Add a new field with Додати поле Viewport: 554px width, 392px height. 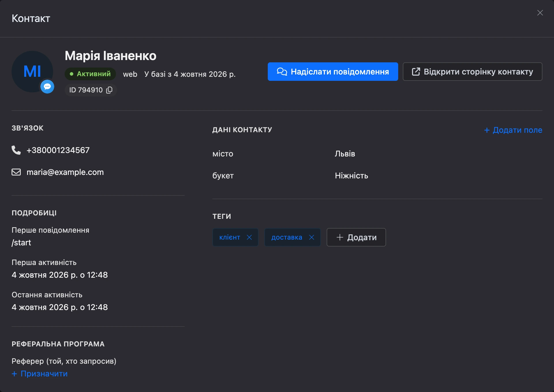click(x=513, y=130)
